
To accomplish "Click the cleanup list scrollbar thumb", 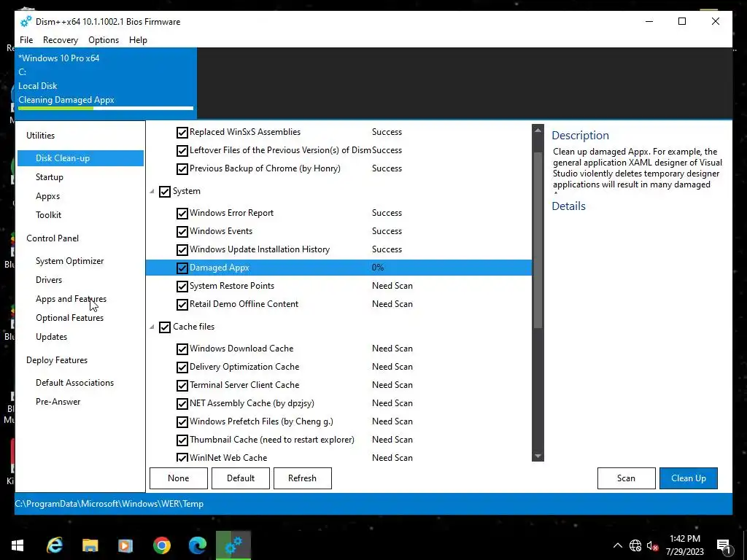I will click(x=538, y=241).
